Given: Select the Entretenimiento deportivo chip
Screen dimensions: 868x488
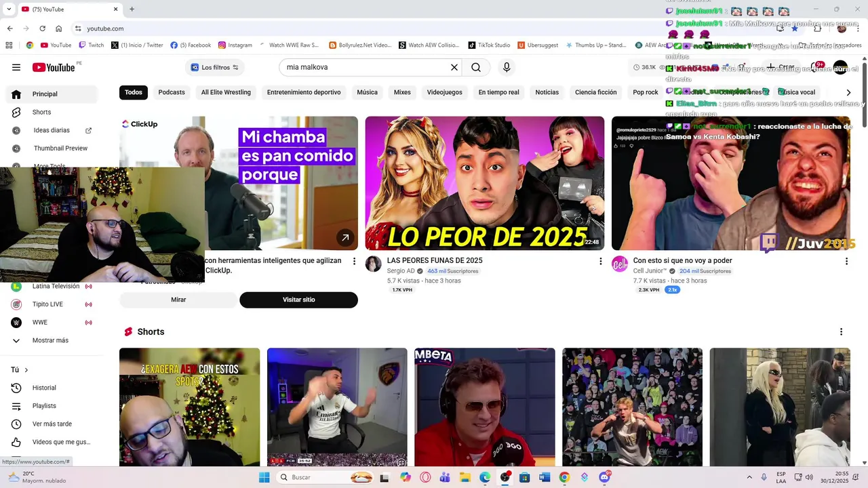Looking at the screenshot, I should point(304,92).
